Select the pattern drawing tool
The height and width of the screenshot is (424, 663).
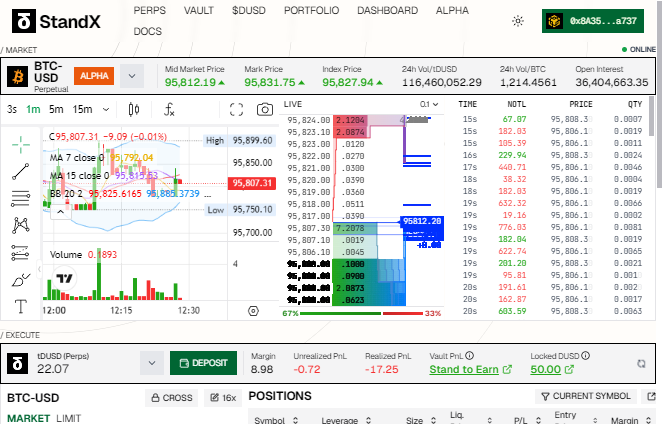tap(21, 225)
